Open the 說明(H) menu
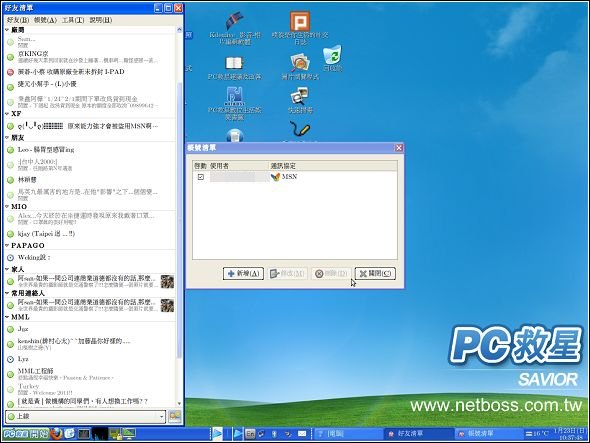The height and width of the screenshot is (443, 590). pyautogui.click(x=100, y=20)
